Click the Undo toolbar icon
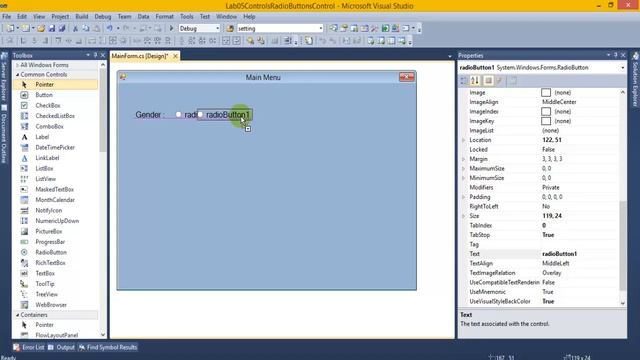 109,29
